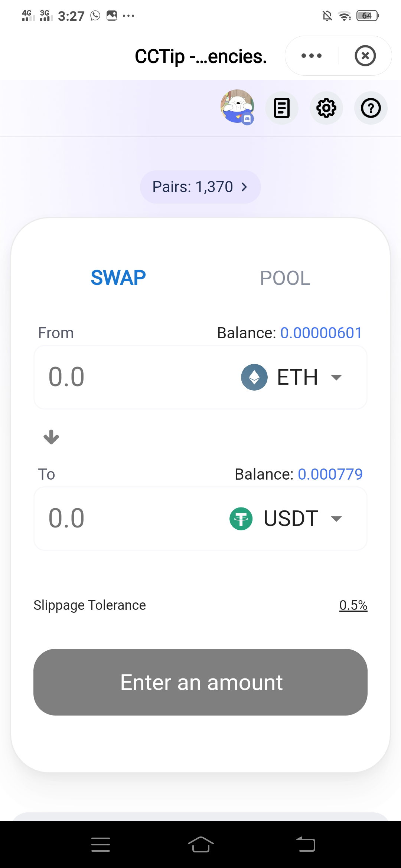Flip swap direction with down arrow
This screenshot has height=868, width=401.
pos(51,437)
